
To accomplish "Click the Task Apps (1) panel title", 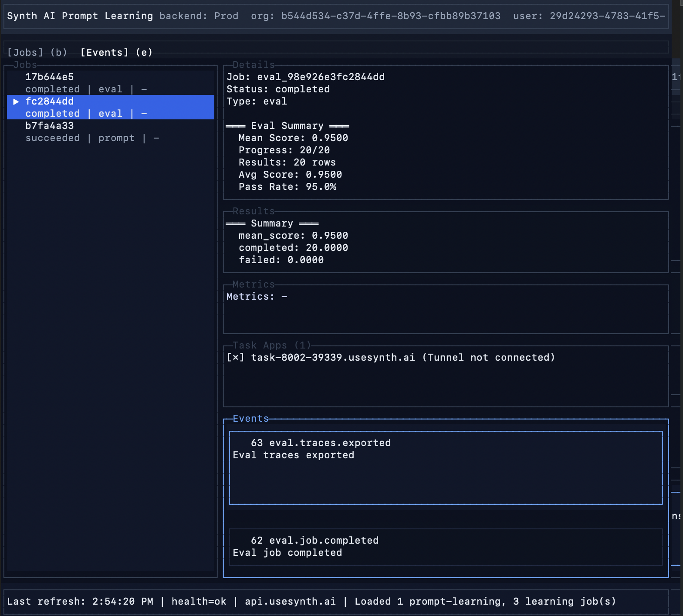I will [x=272, y=345].
